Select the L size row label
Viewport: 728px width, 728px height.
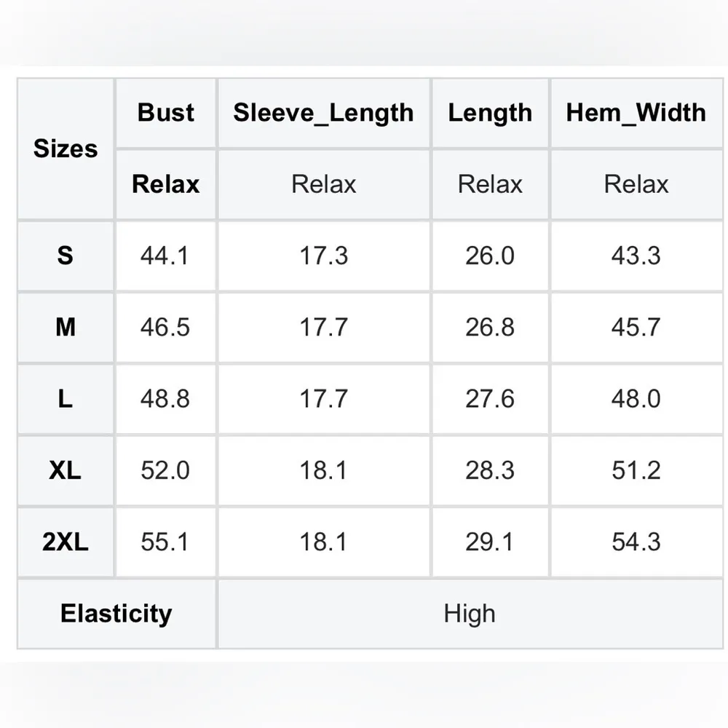66,399
